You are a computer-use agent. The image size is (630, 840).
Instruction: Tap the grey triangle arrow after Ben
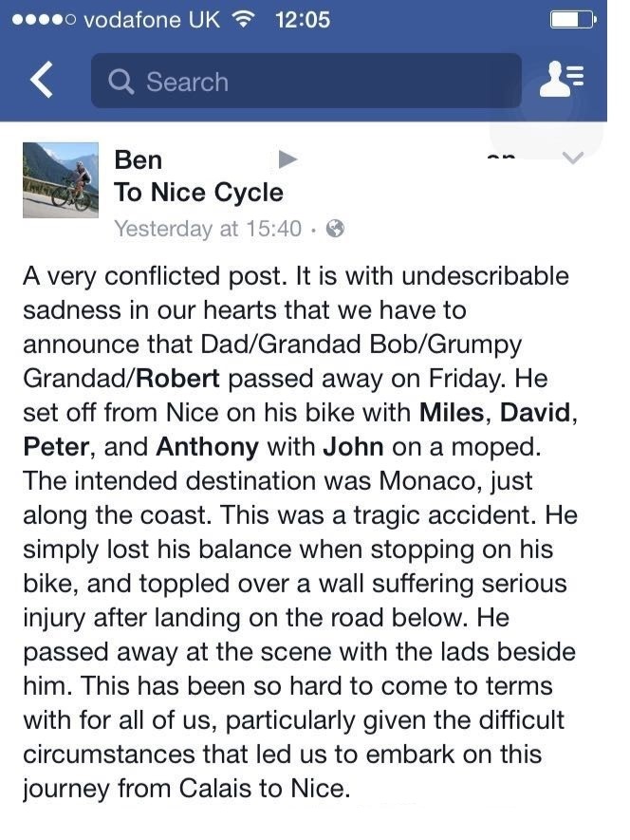[x=287, y=159]
